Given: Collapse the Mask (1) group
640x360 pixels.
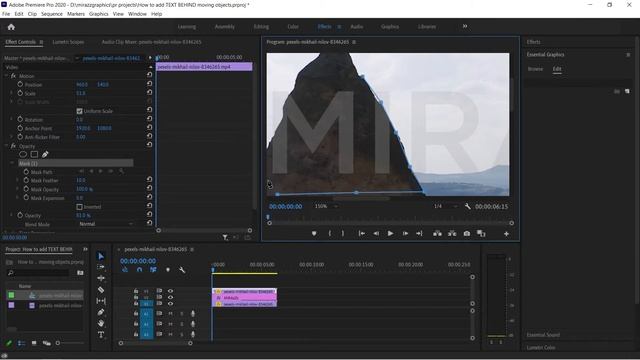Looking at the screenshot, I should 12,163.
